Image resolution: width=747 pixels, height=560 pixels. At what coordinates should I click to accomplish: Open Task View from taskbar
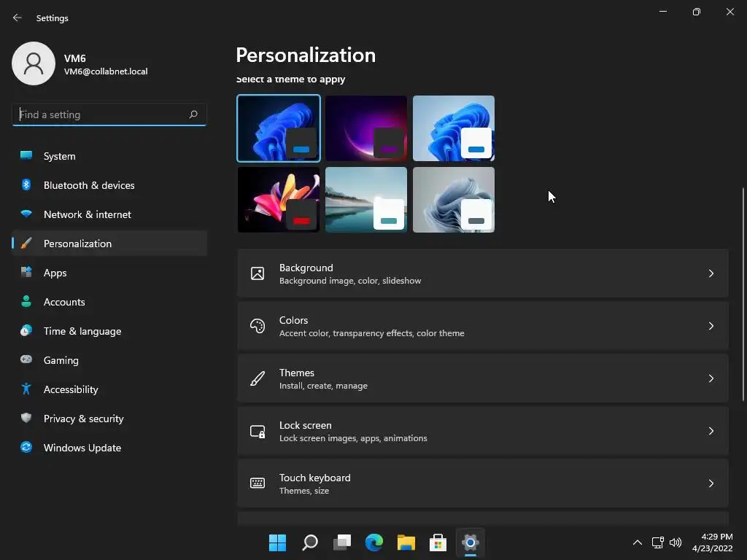342,542
